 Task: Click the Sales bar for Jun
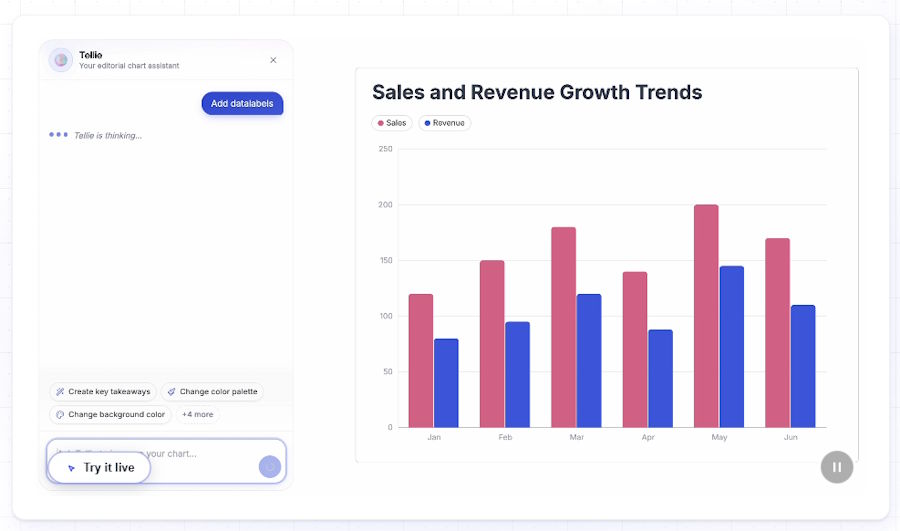[777, 333]
